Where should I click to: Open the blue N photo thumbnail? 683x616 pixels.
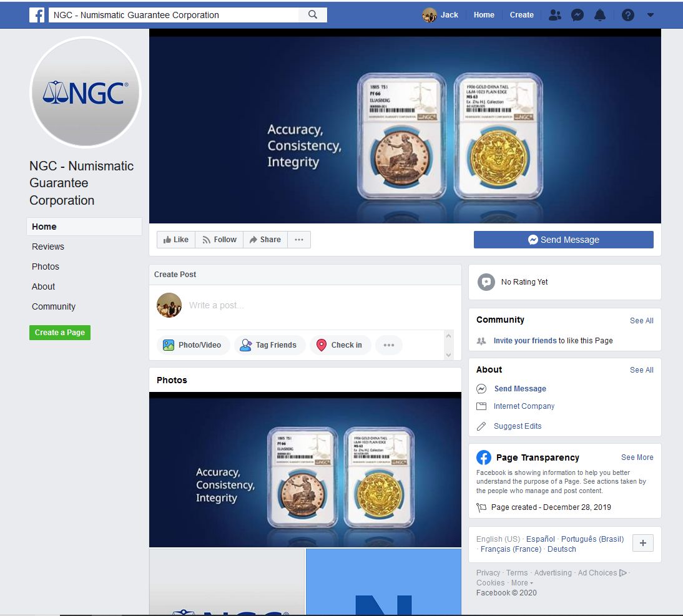(x=383, y=582)
